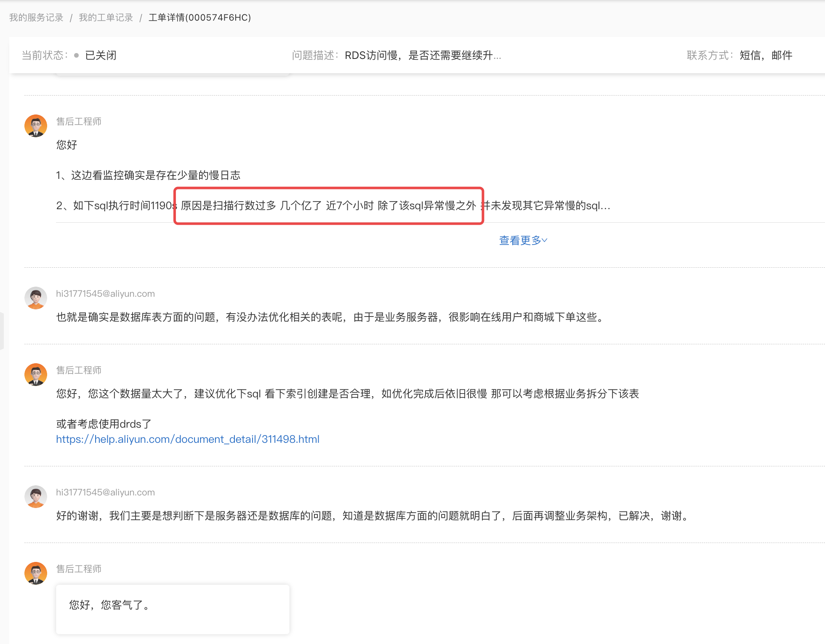Click first hi31771545@aliyun.com username
Viewport: 825px width, 644px height.
[105, 293]
